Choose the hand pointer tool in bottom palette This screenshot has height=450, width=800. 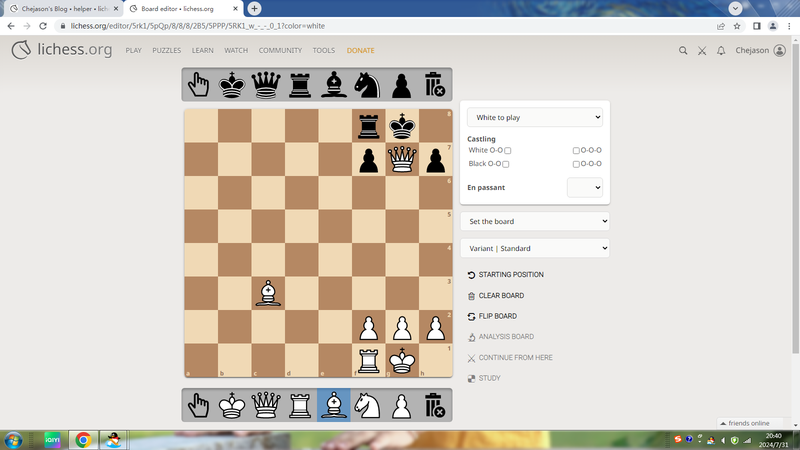tap(199, 405)
